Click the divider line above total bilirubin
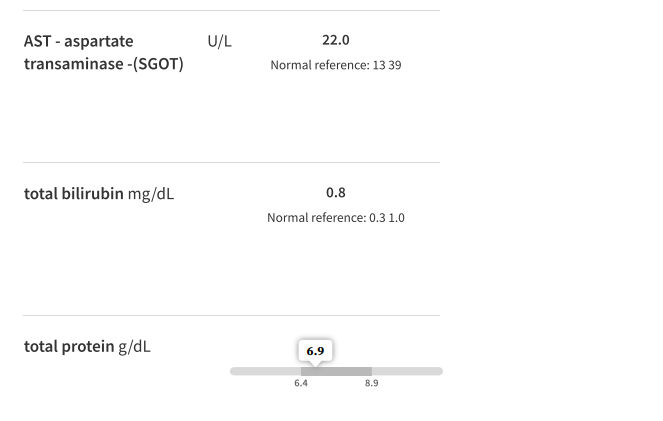The image size is (663, 421). pyautogui.click(x=231, y=163)
